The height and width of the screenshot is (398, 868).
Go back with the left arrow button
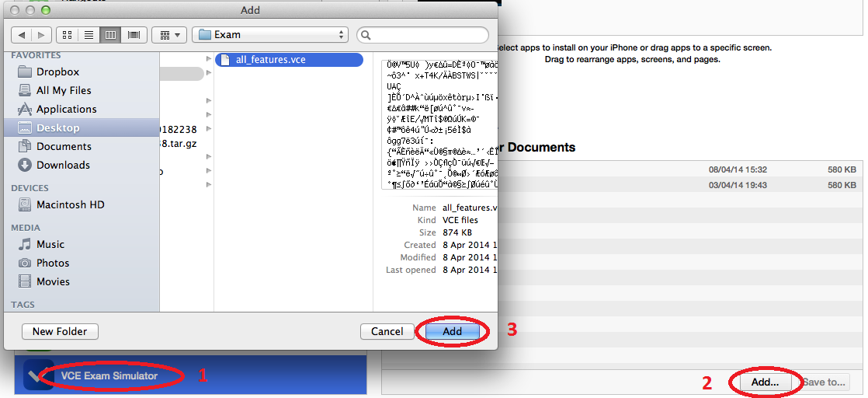pos(21,35)
